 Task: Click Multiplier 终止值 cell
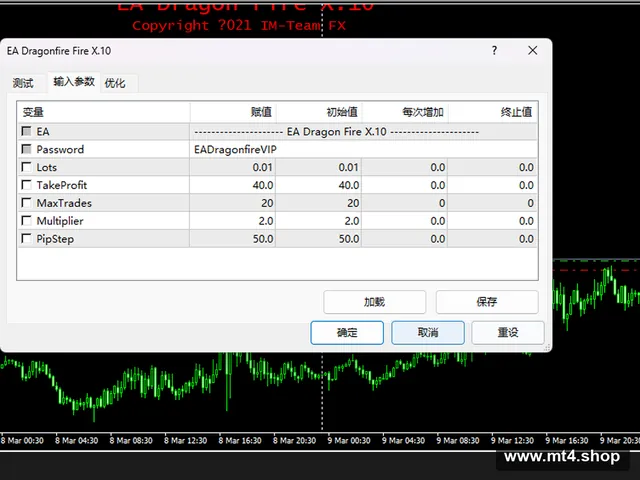(x=492, y=221)
